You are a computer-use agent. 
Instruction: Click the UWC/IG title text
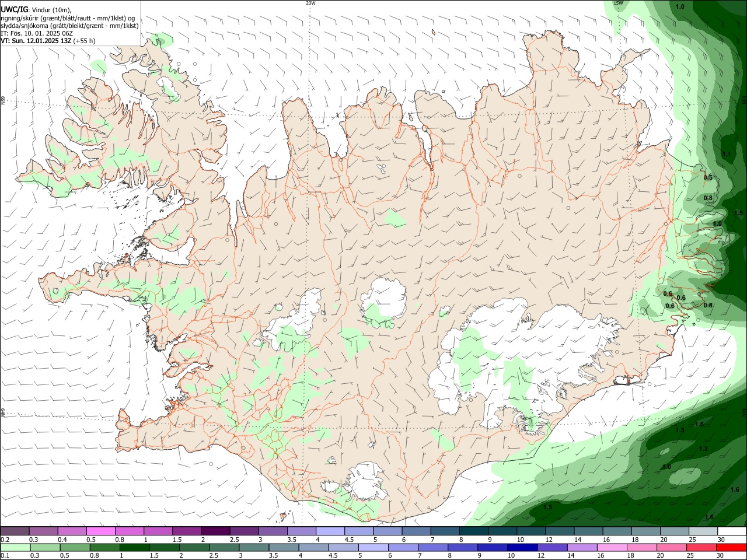pyautogui.click(x=14, y=9)
